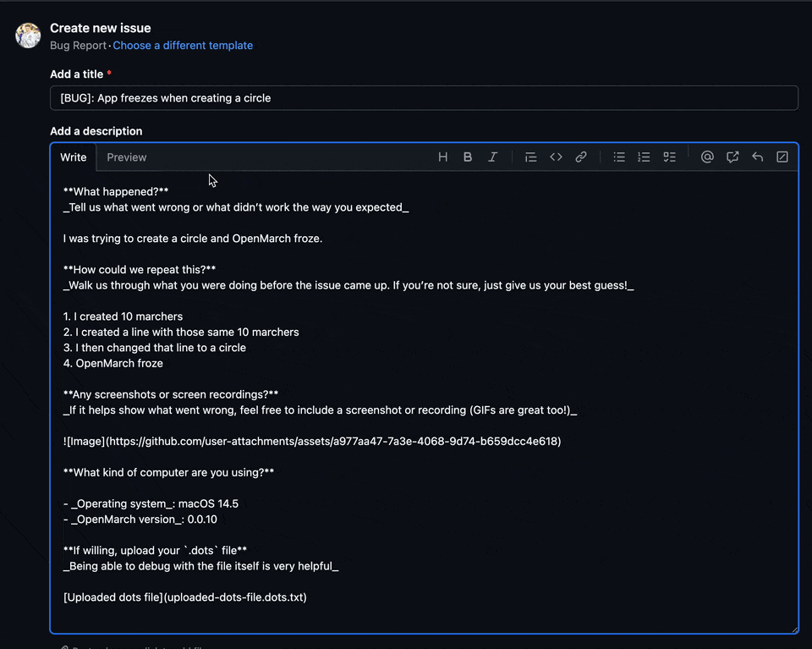Insert an unordered bullet list
Image resolution: width=812 pixels, height=649 pixels.
point(619,157)
